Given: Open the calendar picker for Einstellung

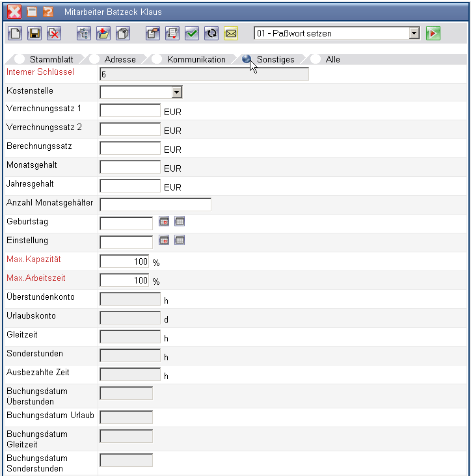Looking at the screenshot, I should [x=180, y=241].
